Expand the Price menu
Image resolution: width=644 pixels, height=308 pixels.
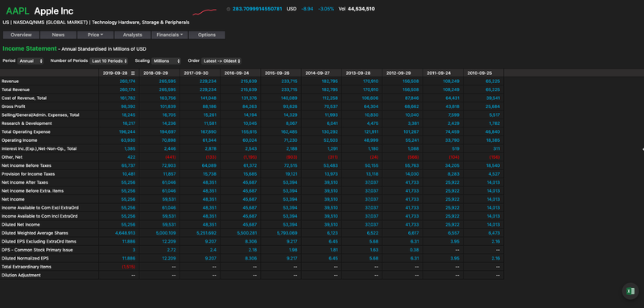tap(95, 35)
